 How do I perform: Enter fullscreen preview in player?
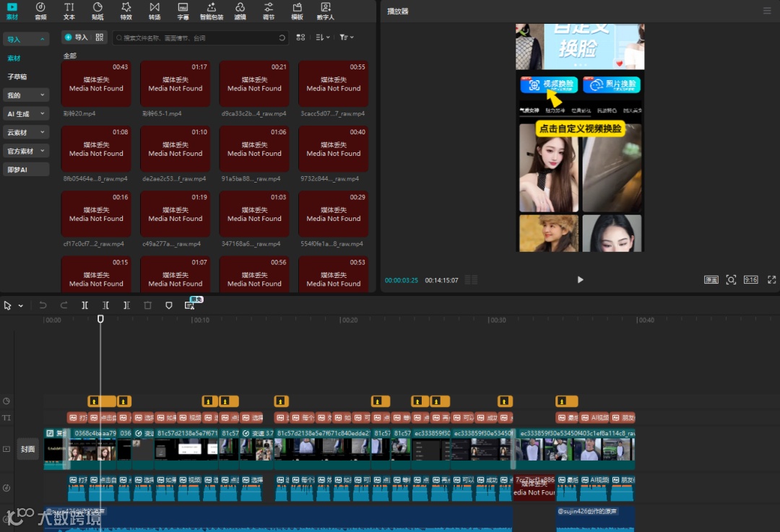pos(771,280)
